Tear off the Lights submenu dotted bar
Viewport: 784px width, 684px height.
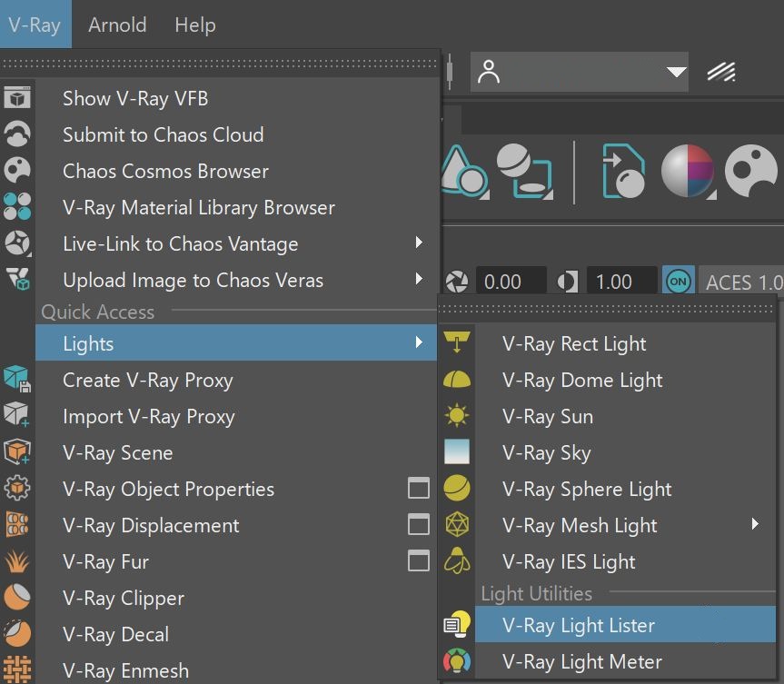(x=606, y=309)
